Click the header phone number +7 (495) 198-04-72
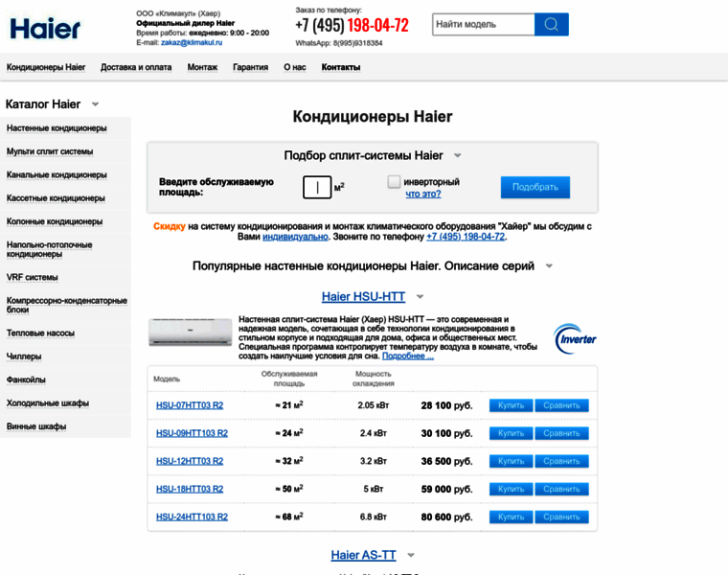The image size is (728, 575). [x=352, y=25]
